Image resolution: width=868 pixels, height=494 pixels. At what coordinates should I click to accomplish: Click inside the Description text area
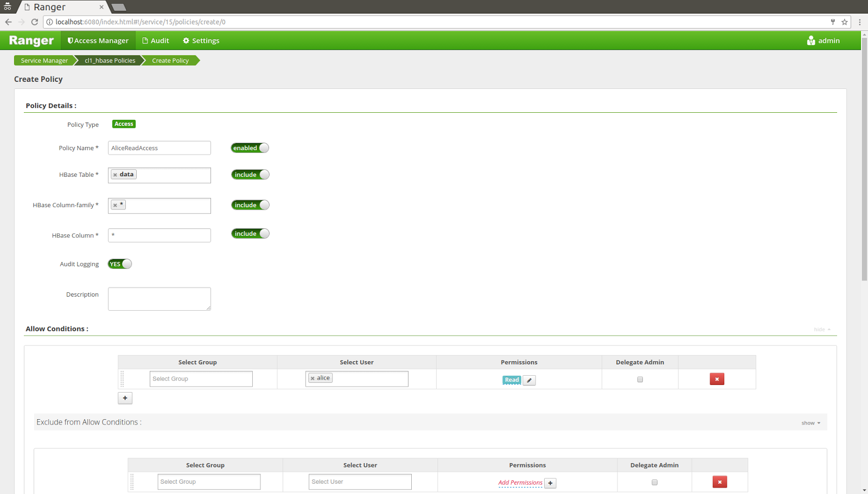pyautogui.click(x=159, y=298)
